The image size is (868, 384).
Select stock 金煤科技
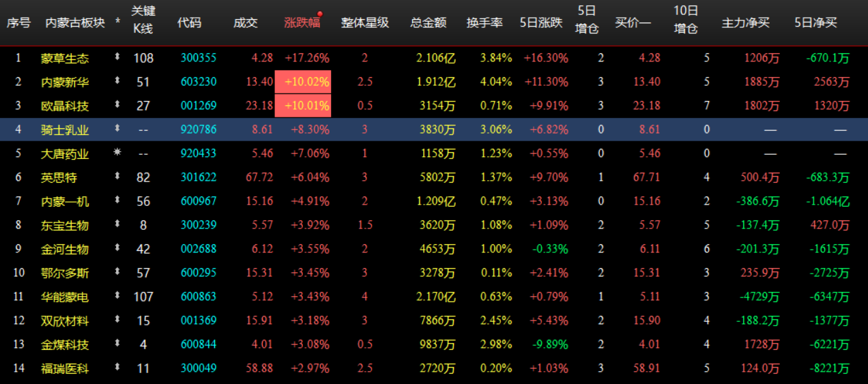coord(65,345)
